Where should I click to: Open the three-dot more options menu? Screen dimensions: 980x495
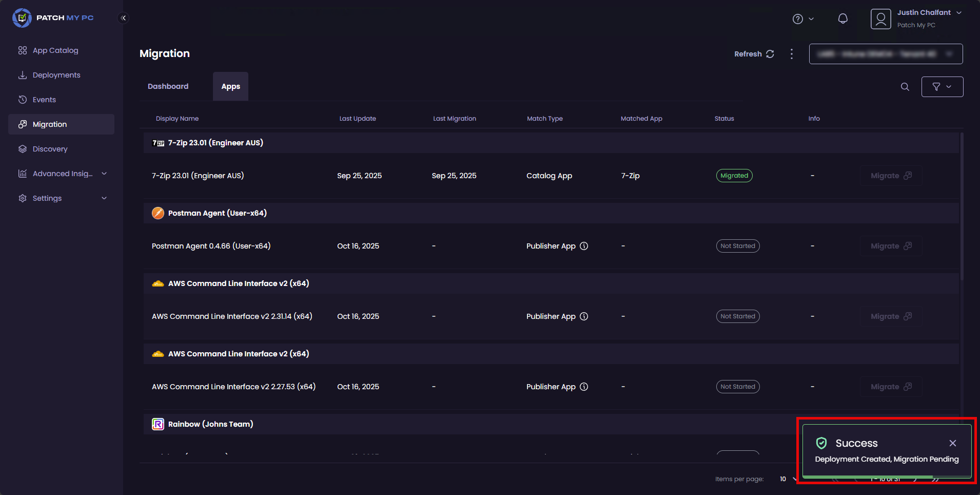(x=792, y=54)
